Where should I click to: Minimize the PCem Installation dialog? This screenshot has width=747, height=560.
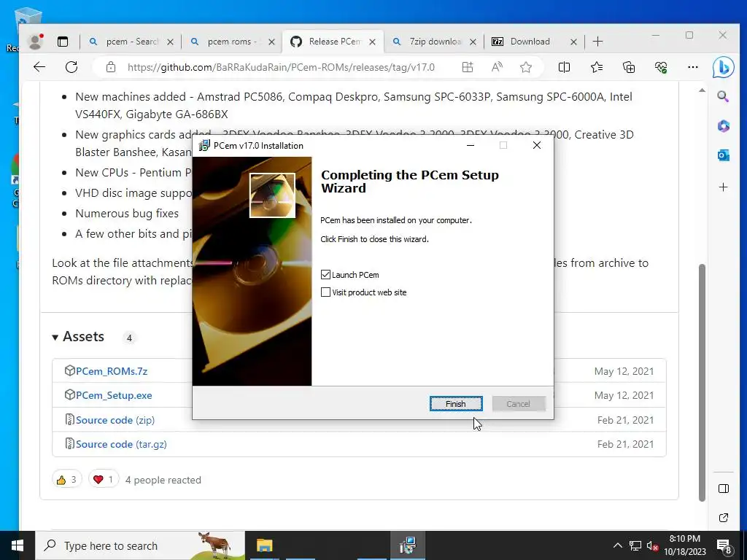click(471, 146)
